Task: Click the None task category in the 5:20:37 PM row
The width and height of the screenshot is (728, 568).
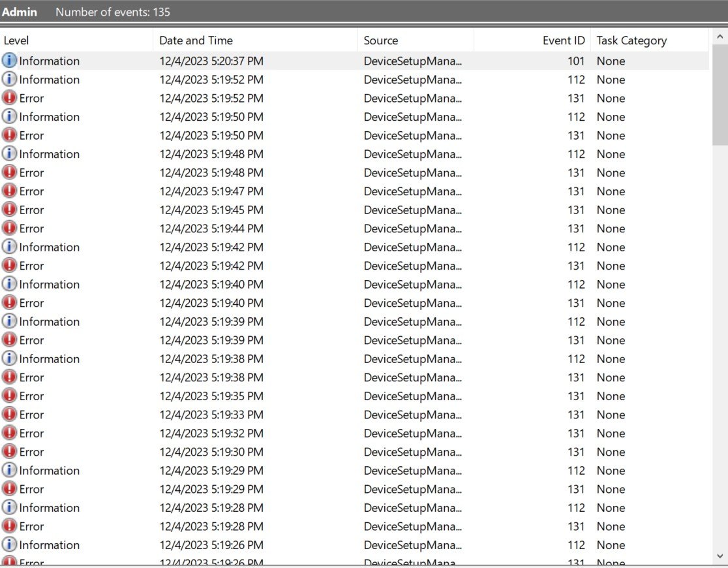Action: 611,61
